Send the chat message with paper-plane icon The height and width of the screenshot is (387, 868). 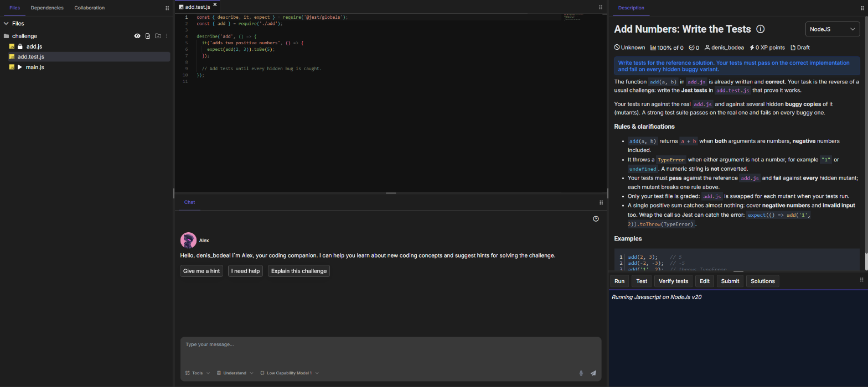click(593, 373)
